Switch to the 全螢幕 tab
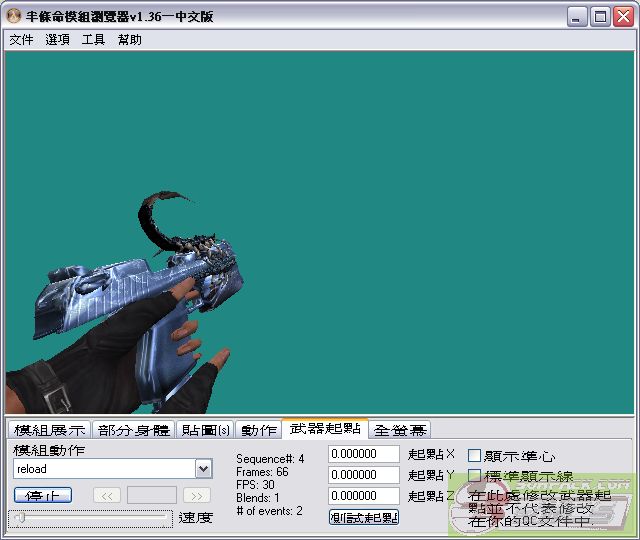The height and width of the screenshot is (540, 640). [x=400, y=430]
